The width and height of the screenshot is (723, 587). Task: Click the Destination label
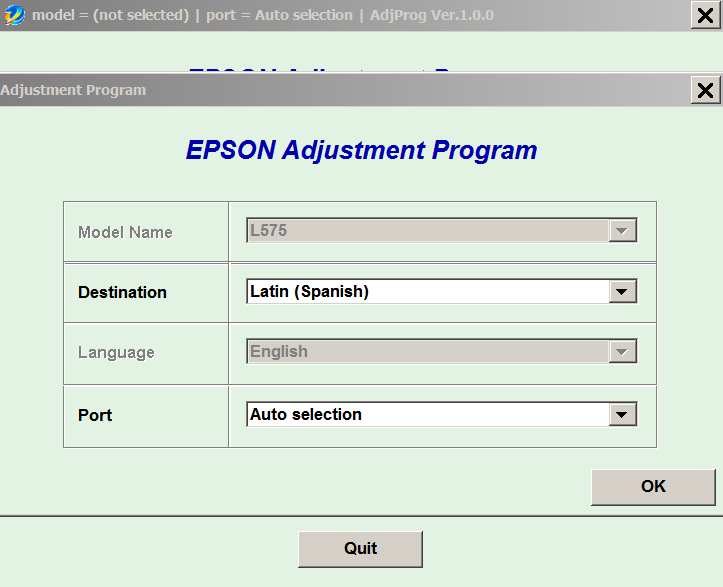122,292
